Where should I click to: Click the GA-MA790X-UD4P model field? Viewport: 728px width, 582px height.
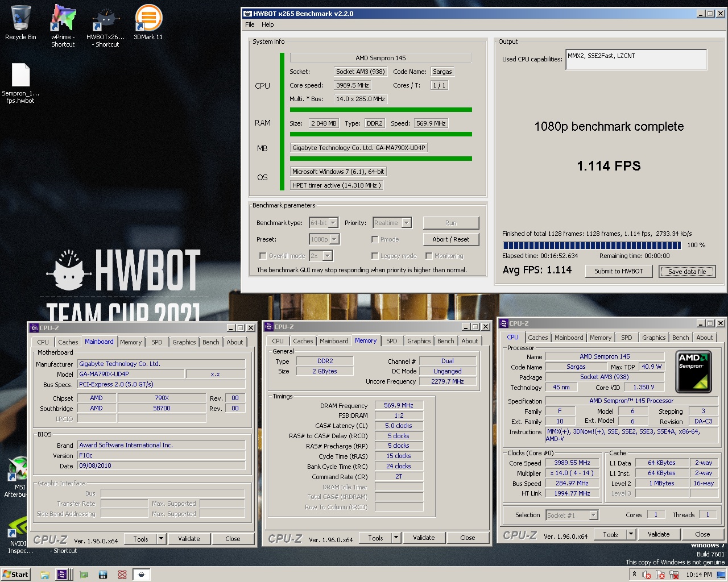pos(131,374)
